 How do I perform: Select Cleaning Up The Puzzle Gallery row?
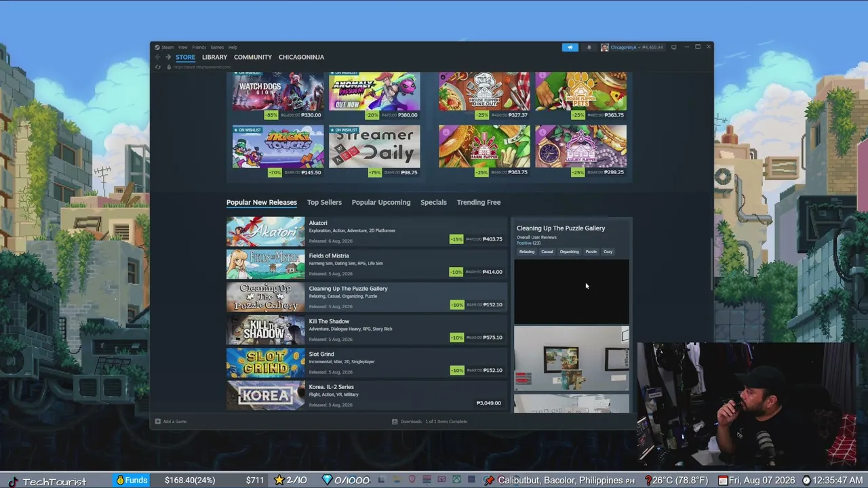click(x=366, y=297)
